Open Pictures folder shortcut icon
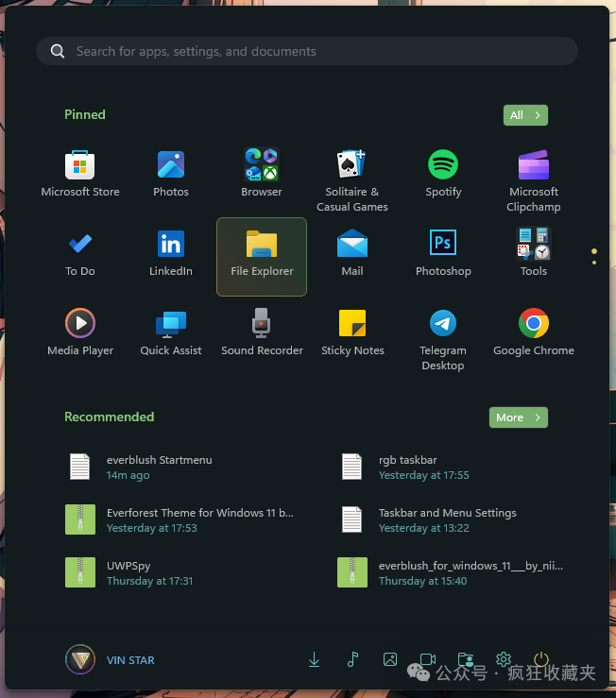 tap(390, 659)
